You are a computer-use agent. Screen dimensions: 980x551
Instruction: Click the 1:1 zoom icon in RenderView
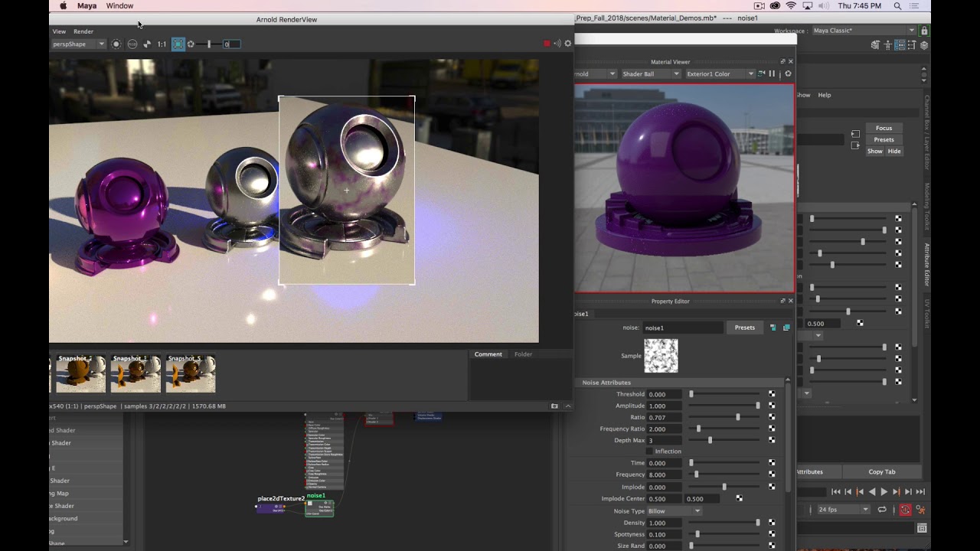(x=162, y=44)
